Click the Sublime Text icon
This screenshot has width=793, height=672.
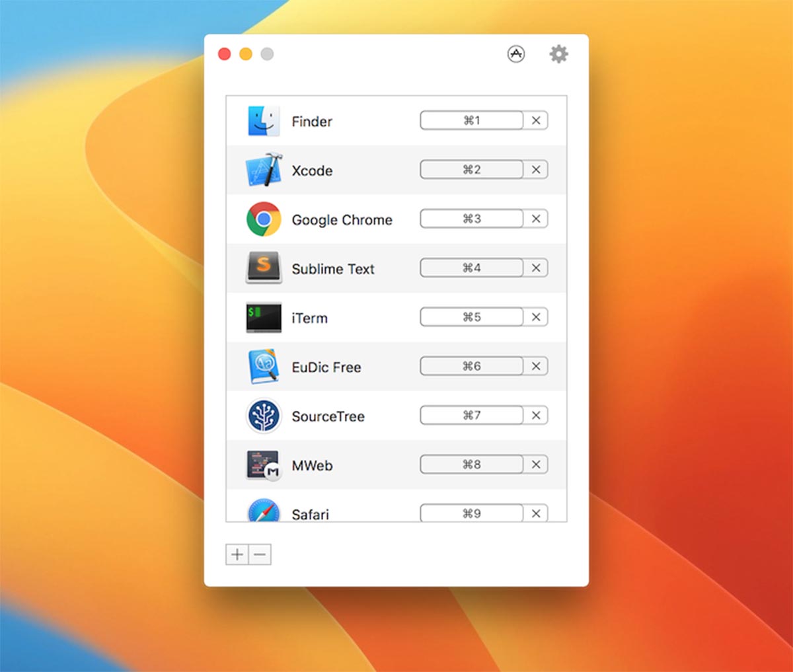(x=264, y=268)
